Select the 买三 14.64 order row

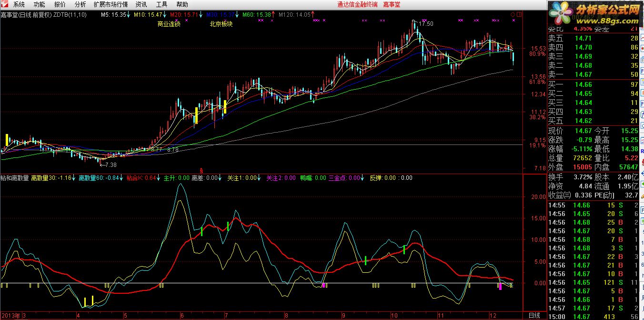point(594,103)
